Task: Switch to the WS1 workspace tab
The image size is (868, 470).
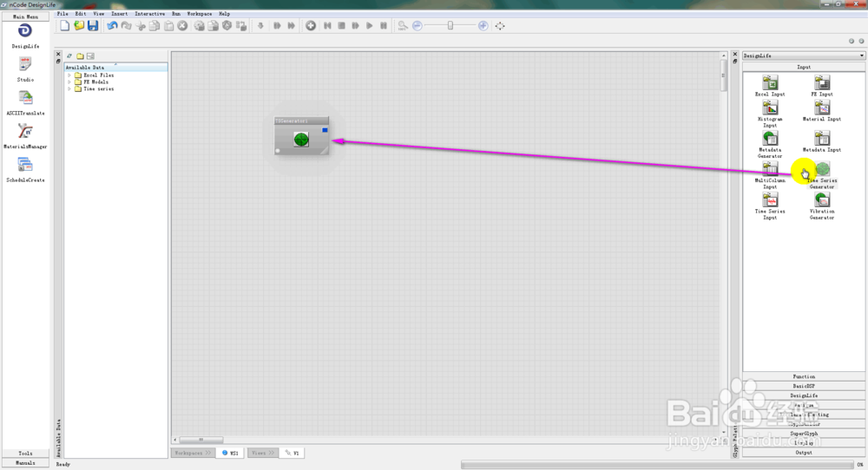Action: (230, 453)
